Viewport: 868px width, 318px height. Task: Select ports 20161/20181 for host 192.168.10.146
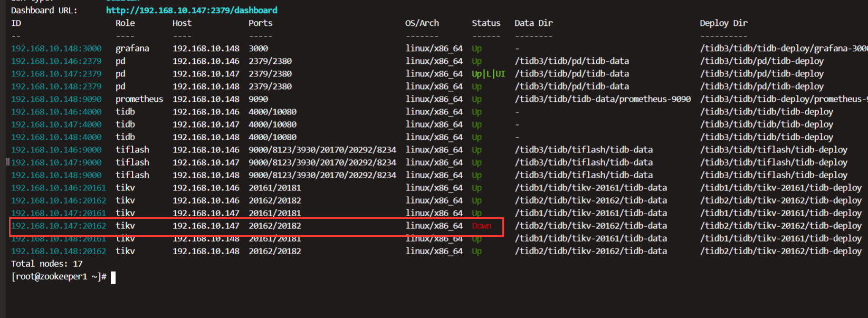pyautogui.click(x=275, y=188)
